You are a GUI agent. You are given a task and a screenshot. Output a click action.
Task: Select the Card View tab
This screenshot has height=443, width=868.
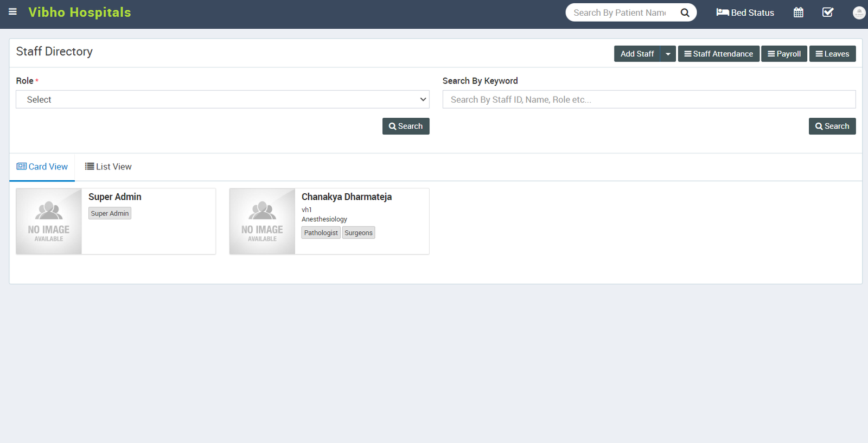coord(42,167)
